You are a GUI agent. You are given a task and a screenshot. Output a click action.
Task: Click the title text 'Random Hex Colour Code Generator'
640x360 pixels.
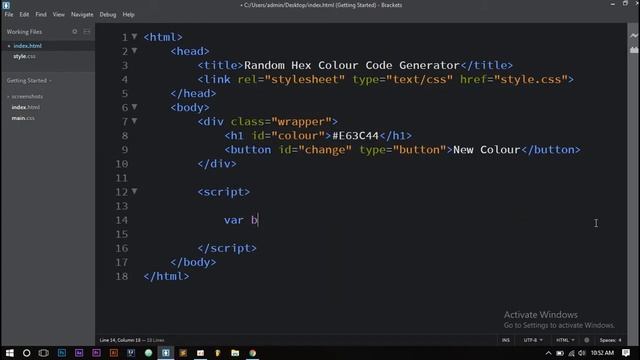click(x=352, y=65)
